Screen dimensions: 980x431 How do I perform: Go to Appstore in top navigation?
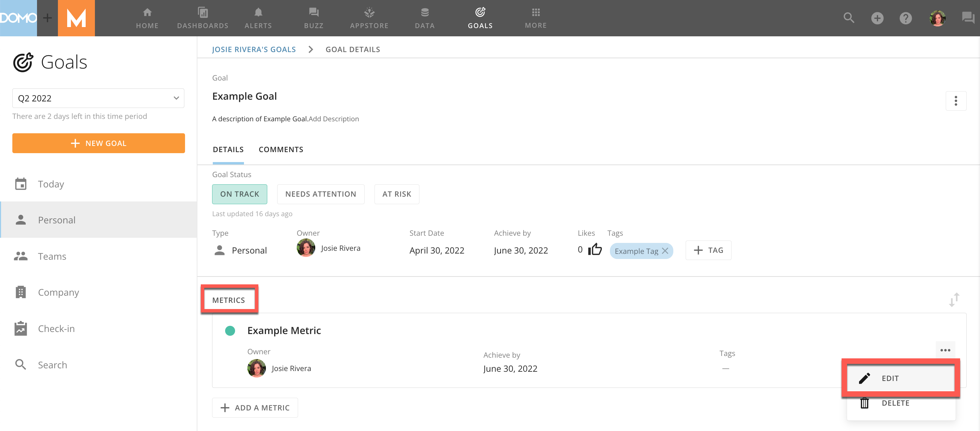coord(369,18)
